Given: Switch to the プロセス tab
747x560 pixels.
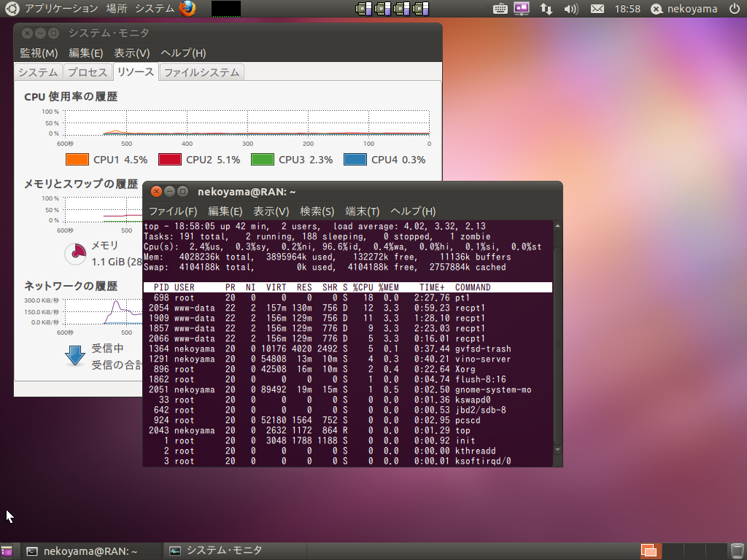Looking at the screenshot, I should tap(88, 72).
